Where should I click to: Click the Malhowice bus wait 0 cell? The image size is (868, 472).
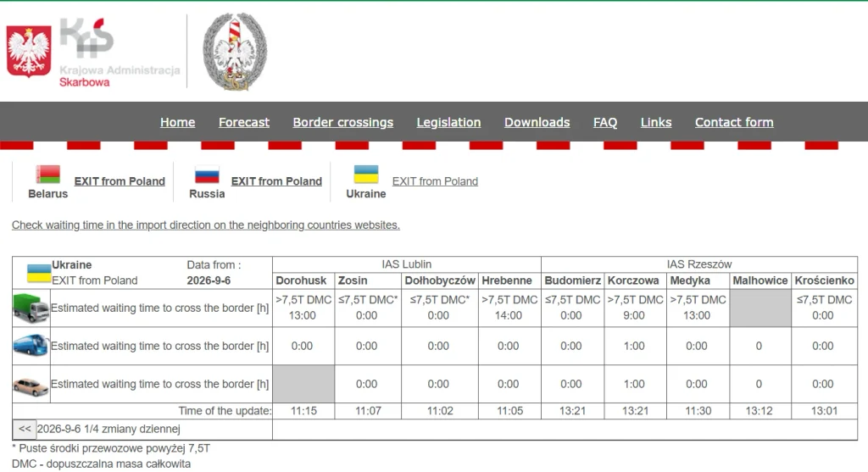(759, 346)
